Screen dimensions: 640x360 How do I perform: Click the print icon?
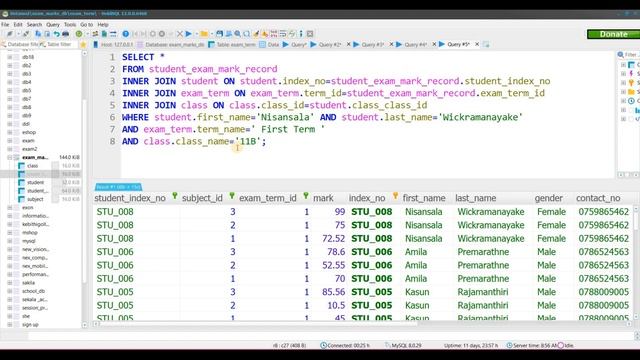(65, 34)
